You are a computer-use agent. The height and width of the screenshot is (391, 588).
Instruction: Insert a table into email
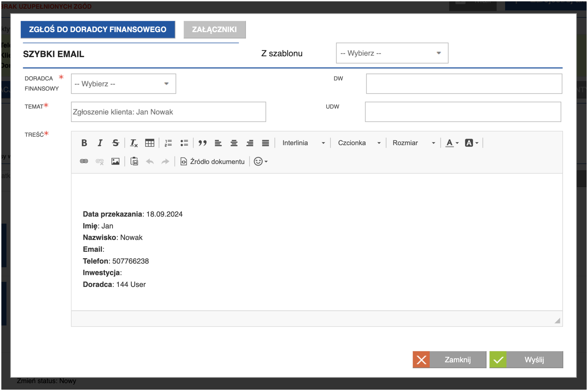coord(150,143)
